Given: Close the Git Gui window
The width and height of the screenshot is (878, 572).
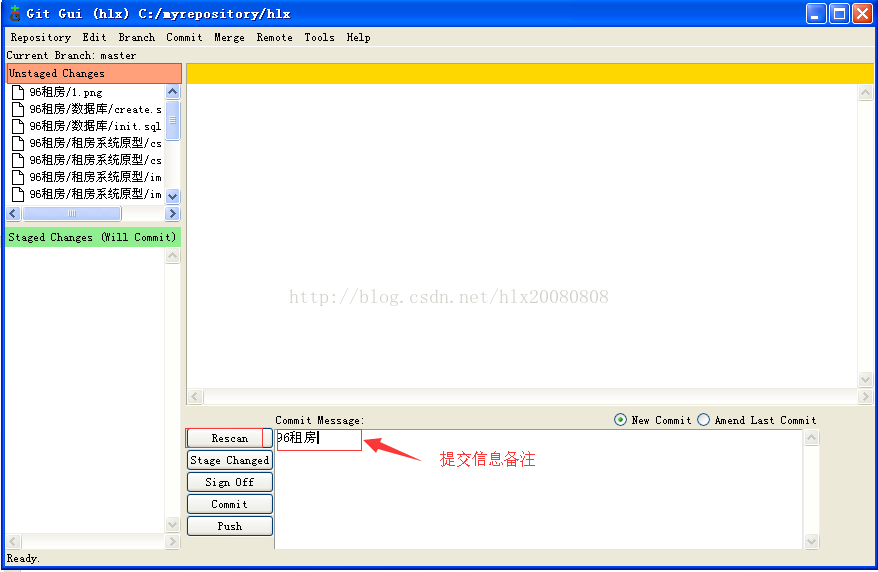Looking at the screenshot, I should pyautogui.click(x=862, y=13).
